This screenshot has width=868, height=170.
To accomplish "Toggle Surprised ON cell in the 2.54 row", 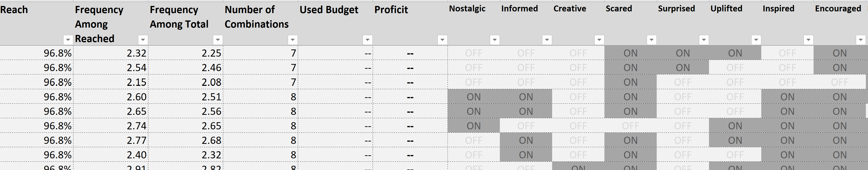I will point(683,68).
